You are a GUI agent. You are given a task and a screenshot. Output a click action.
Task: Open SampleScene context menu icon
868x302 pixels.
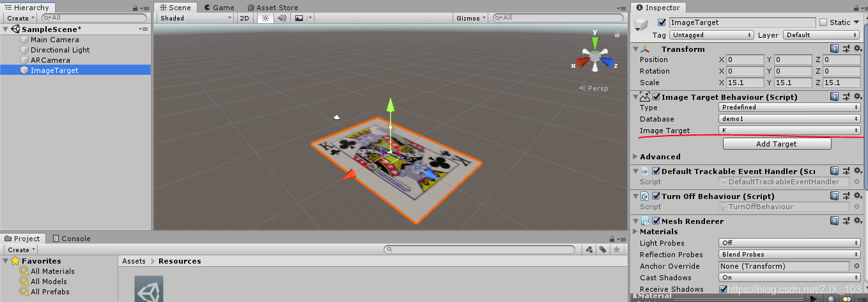[143, 29]
